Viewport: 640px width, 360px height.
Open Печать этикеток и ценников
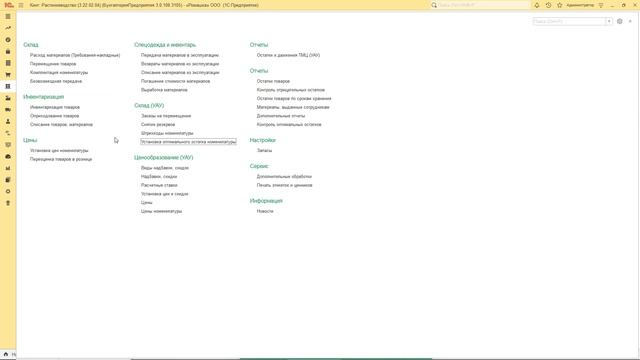(284, 185)
